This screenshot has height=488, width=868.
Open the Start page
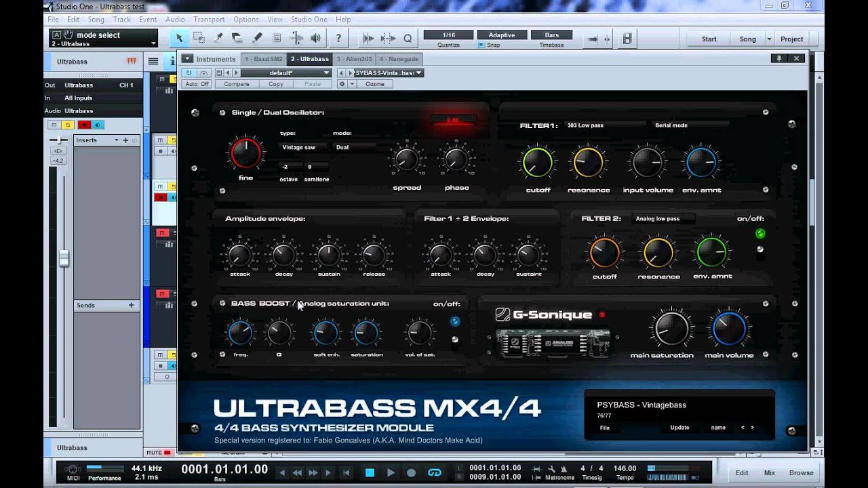pos(709,39)
